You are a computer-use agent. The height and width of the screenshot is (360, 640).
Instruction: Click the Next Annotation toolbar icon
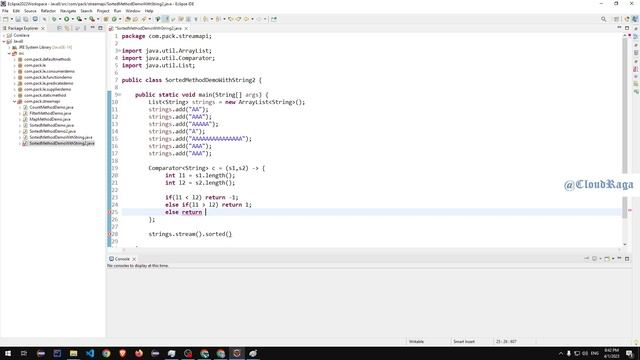[x=205, y=19]
